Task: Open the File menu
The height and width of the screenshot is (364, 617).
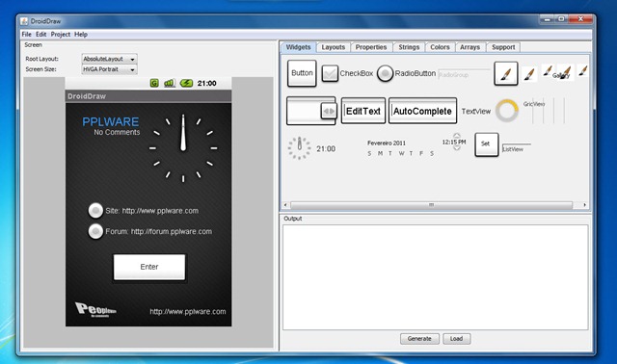Action: (x=26, y=35)
